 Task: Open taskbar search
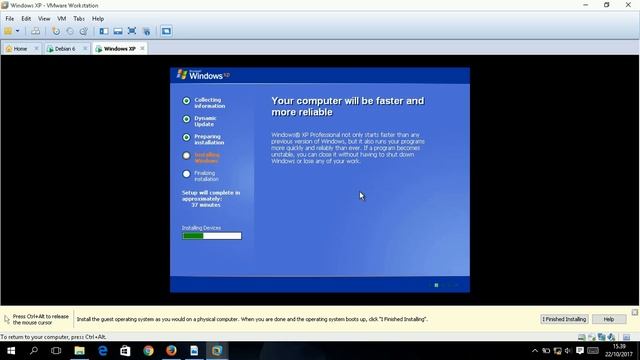34,351
